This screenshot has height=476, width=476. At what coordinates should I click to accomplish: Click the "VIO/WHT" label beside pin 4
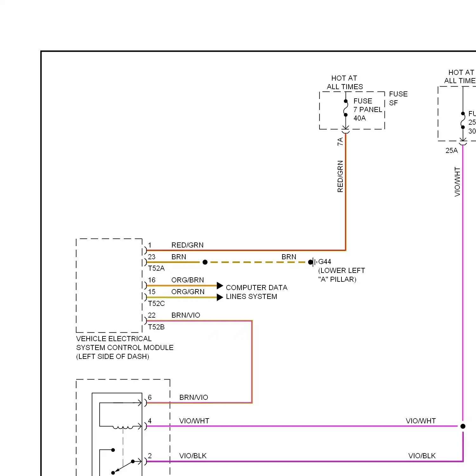point(194,421)
